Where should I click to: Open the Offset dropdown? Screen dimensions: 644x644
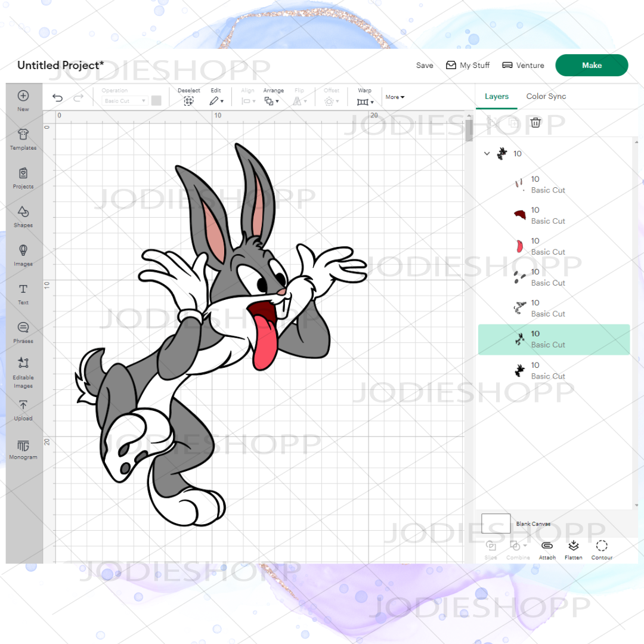(x=332, y=101)
